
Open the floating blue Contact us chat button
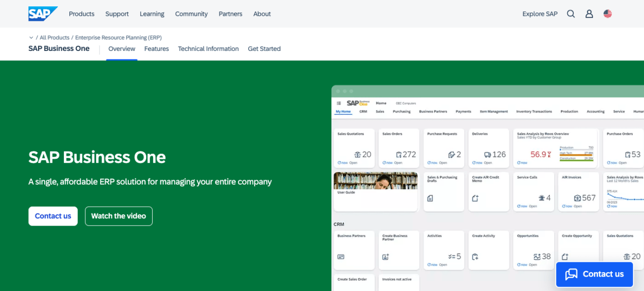(594, 274)
